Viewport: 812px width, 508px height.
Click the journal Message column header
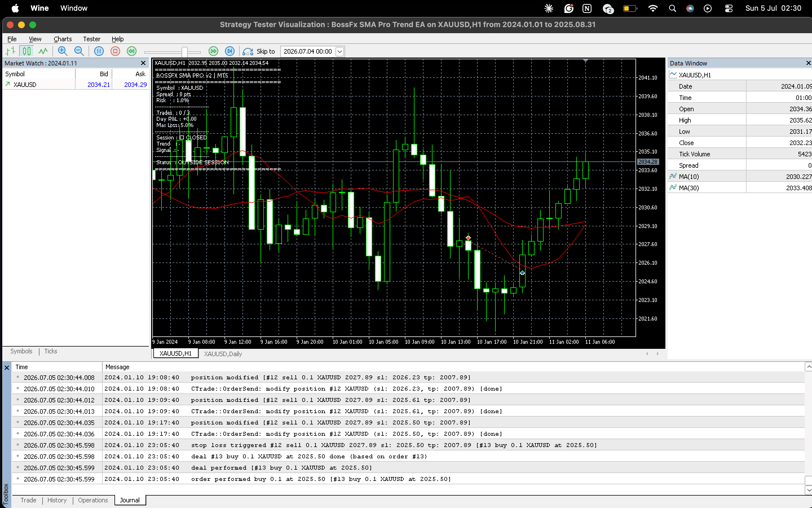[x=453, y=367]
